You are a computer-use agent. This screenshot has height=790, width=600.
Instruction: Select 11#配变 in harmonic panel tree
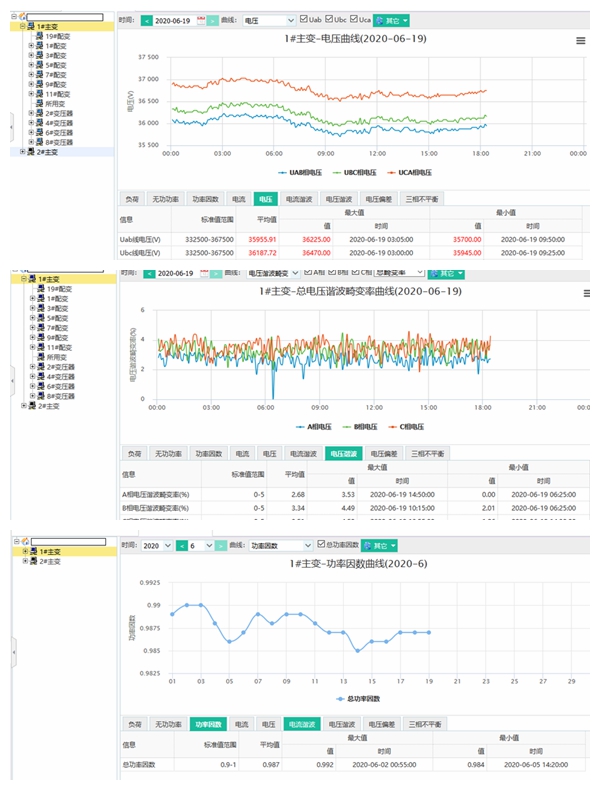(59, 348)
